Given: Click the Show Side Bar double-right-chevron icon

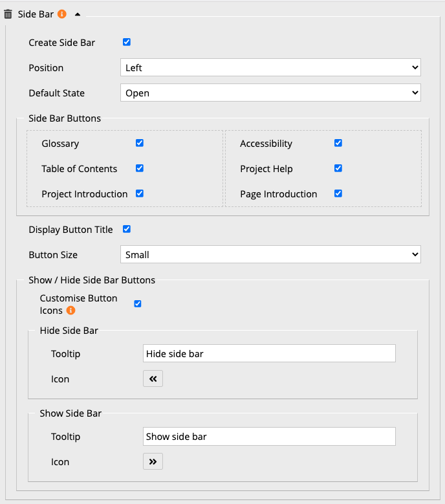Looking at the screenshot, I should coord(153,461).
